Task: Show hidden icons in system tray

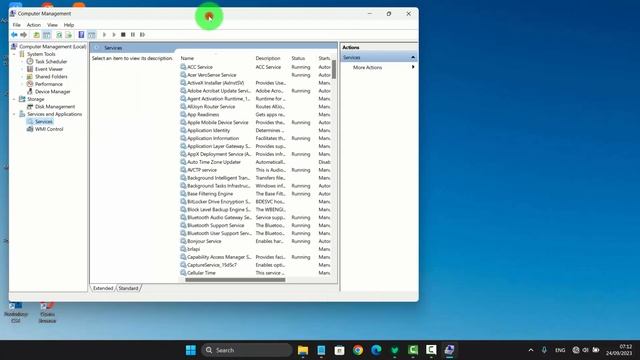Action: [x=531, y=350]
